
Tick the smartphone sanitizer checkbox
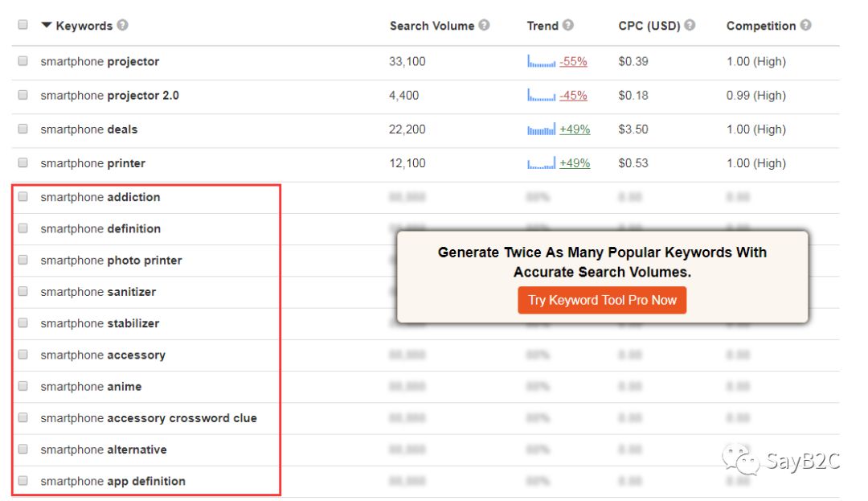[23, 292]
